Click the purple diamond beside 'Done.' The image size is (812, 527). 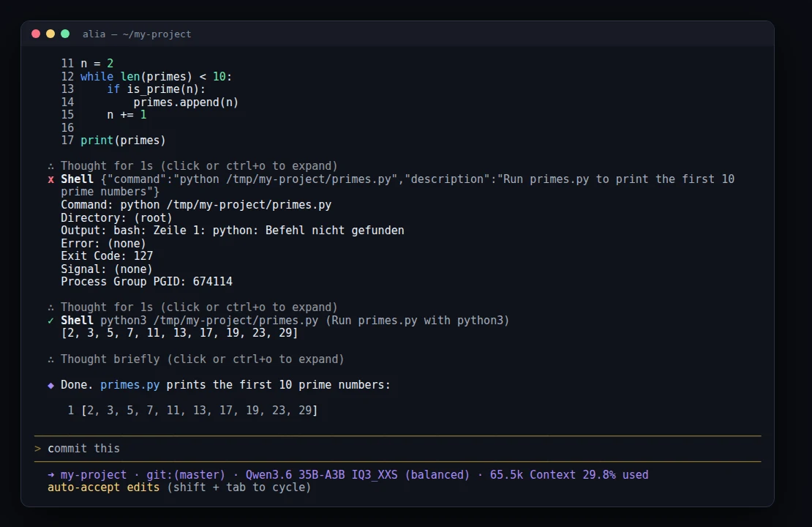coord(50,385)
